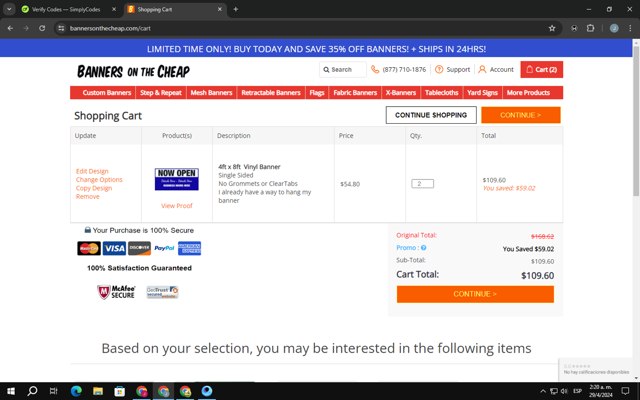The height and width of the screenshot is (400, 640).
Task: Open the Tablecloths menu
Action: tap(441, 93)
